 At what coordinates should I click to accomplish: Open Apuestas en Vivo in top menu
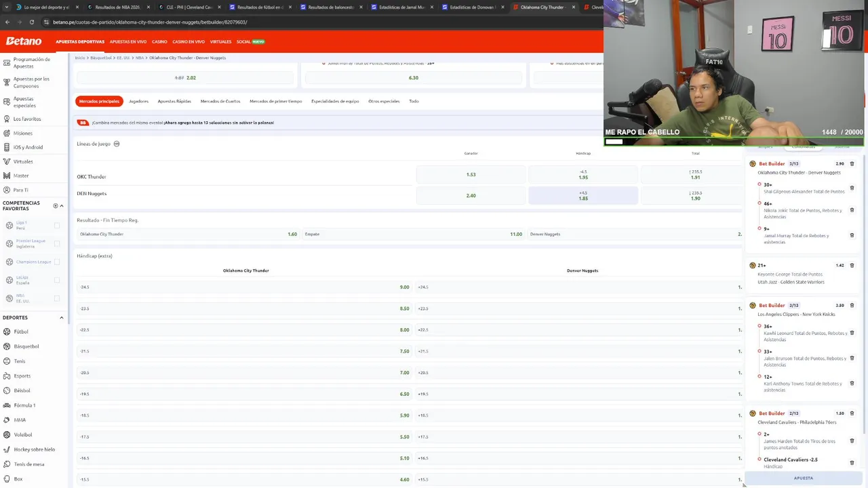[128, 42]
